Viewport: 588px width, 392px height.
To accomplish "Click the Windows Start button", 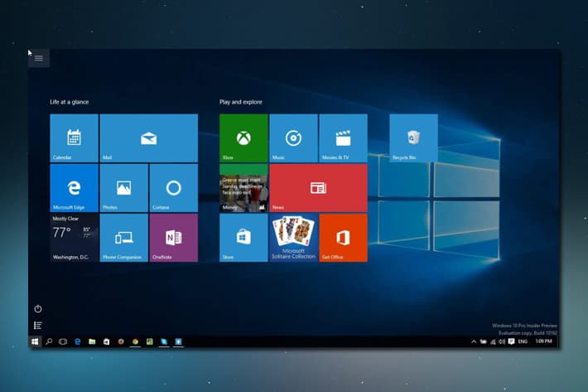I will click(35, 341).
